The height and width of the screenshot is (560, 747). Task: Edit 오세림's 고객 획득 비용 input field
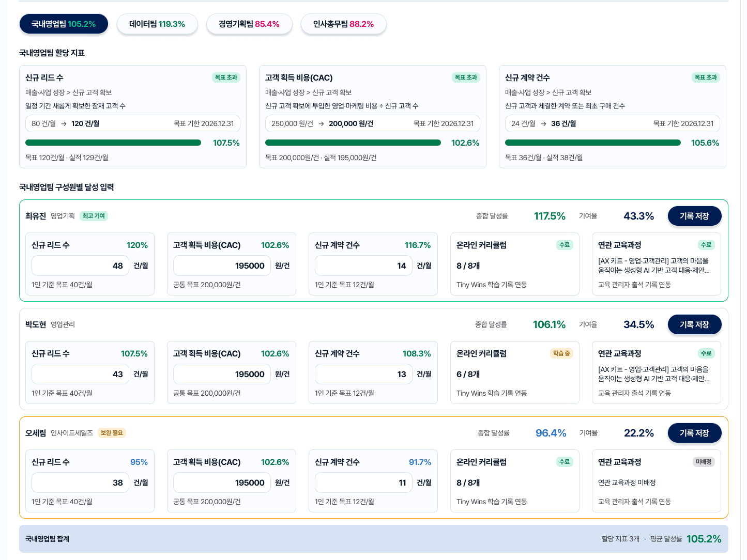tap(222, 483)
